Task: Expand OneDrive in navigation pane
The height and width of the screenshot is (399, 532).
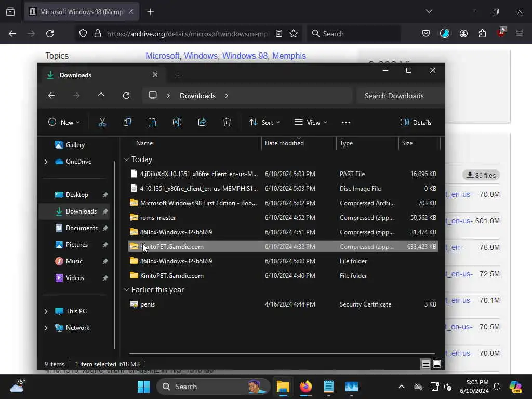Action: [46, 162]
